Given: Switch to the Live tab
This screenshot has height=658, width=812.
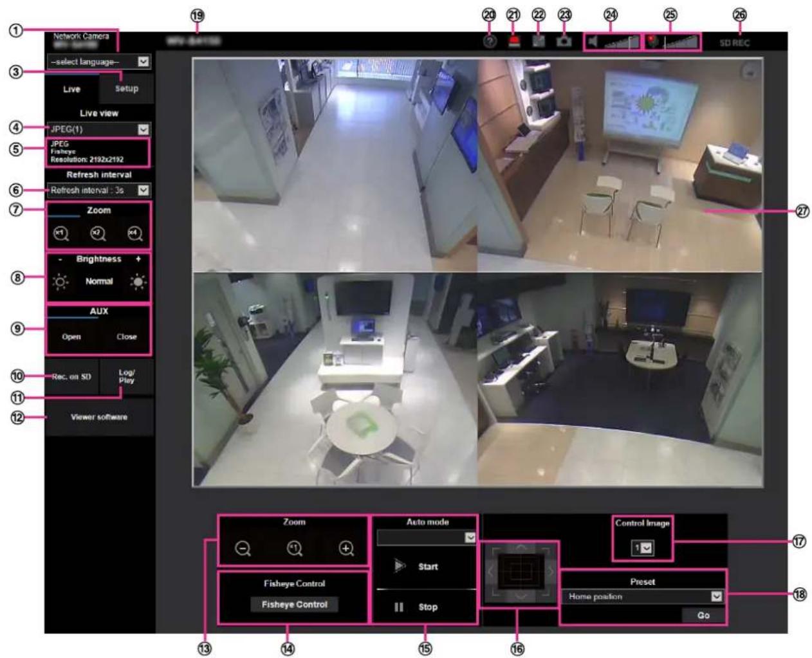Looking at the screenshot, I should (x=71, y=89).
